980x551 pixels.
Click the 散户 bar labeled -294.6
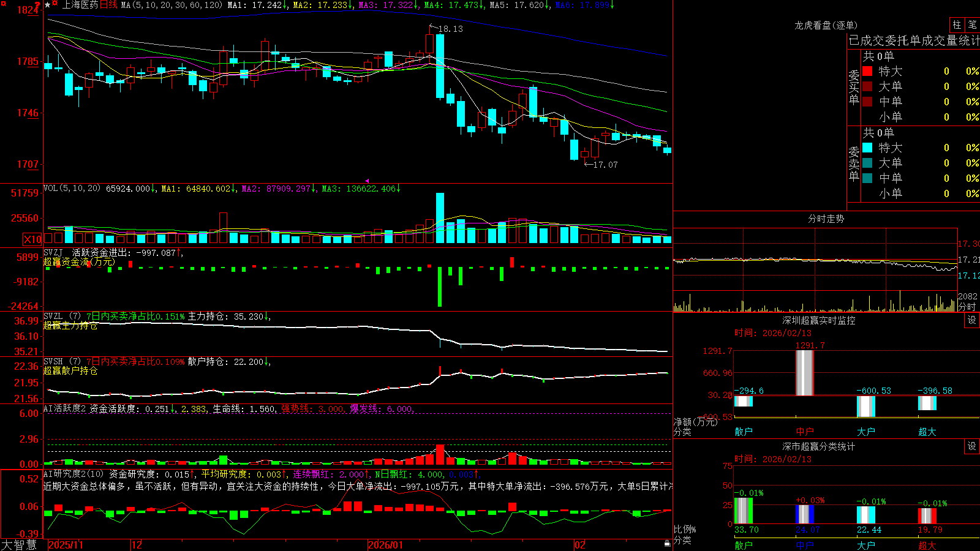pos(743,401)
